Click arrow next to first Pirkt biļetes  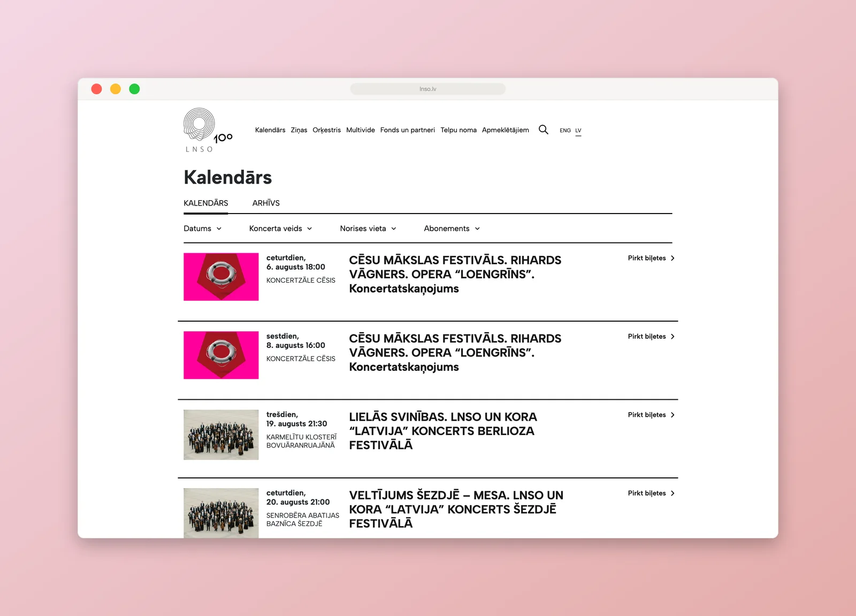[x=672, y=258]
